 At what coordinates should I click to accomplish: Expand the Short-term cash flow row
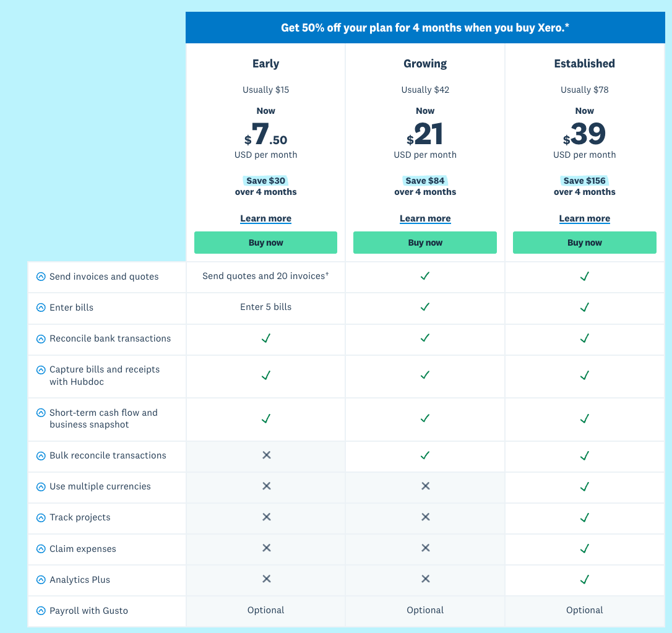click(x=41, y=413)
